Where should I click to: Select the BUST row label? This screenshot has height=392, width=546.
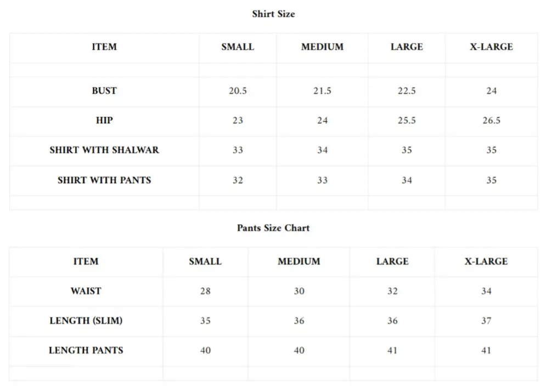pyautogui.click(x=104, y=91)
